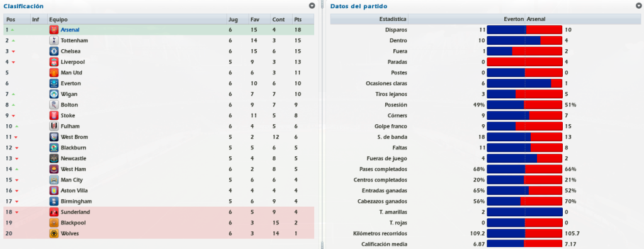Select the Chelsea badge in the table
Screen dimensions: 644x249
(54, 51)
